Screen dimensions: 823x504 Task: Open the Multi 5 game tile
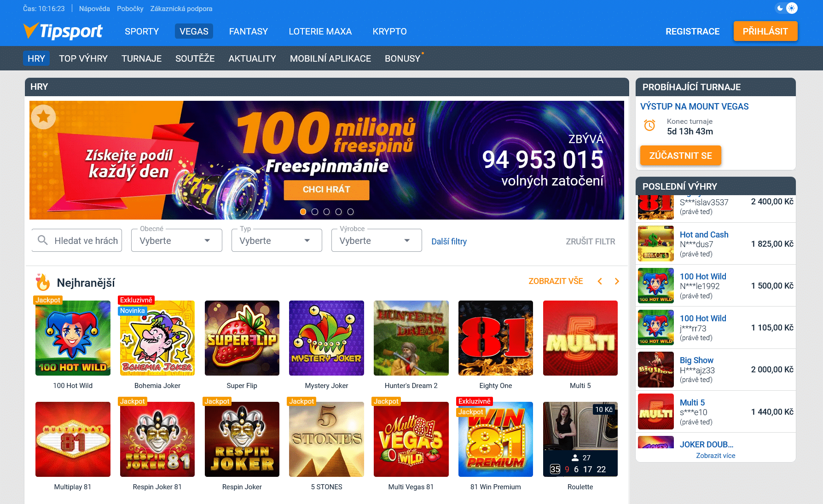[580, 338]
